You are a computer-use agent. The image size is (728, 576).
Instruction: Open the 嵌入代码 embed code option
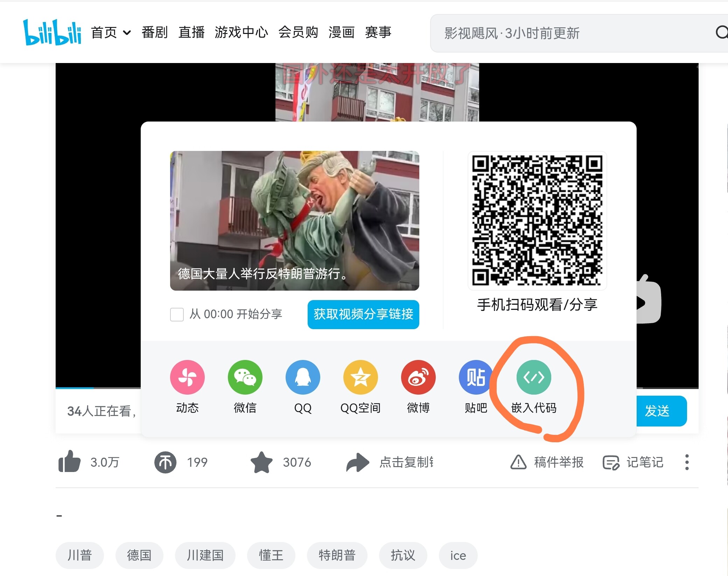pos(533,377)
